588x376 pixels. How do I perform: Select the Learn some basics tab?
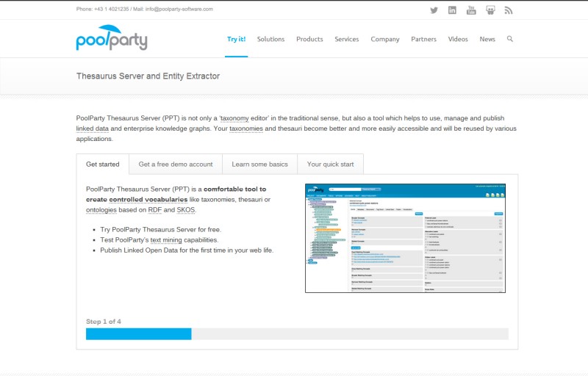(259, 164)
